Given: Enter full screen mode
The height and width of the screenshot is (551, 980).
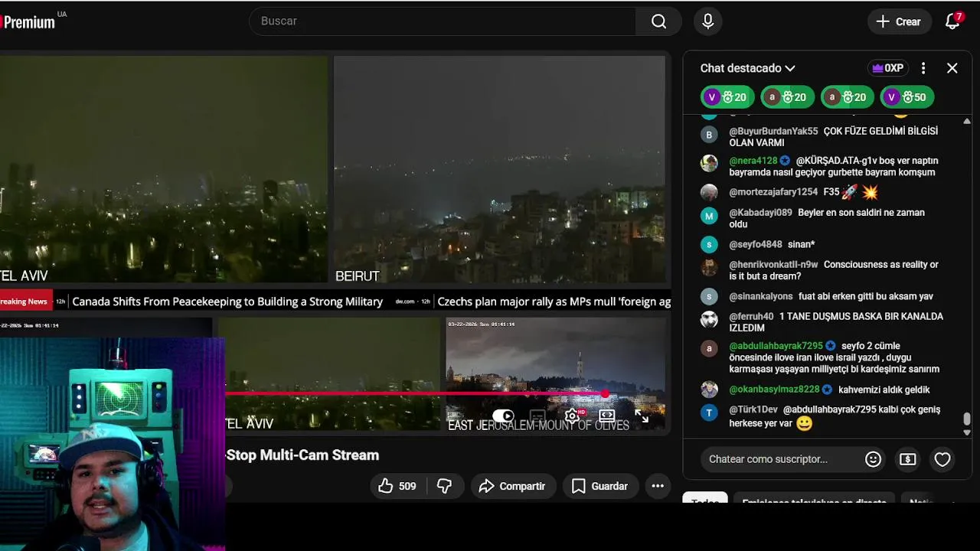Looking at the screenshot, I should click(x=642, y=416).
